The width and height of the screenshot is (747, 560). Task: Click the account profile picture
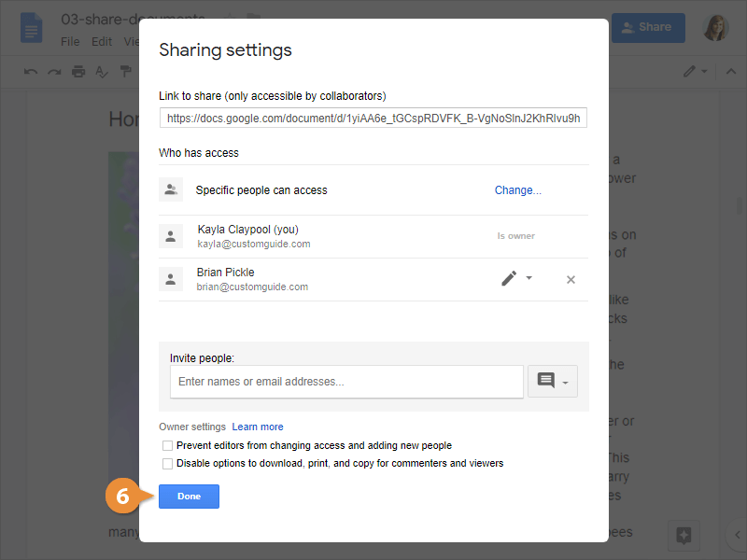716,28
